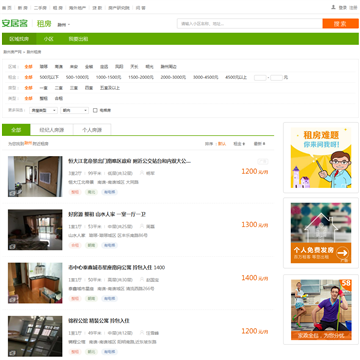Filter rent by 500元以下
The image size is (360, 360).
point(49,77)
